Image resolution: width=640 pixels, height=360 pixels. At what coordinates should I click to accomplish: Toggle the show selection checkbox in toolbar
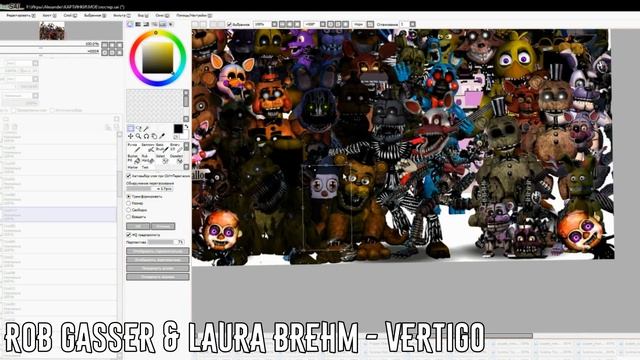click(x=229, y=24)
